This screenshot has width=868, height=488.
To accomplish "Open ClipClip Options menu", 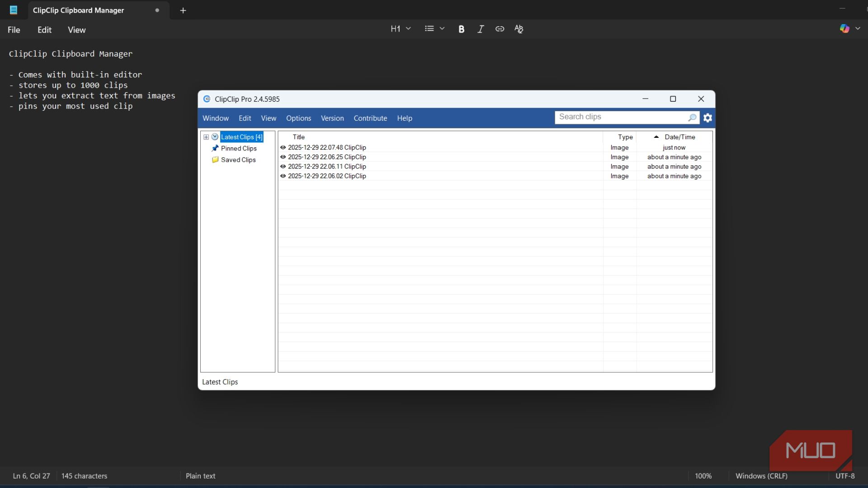I will [298, 118].
